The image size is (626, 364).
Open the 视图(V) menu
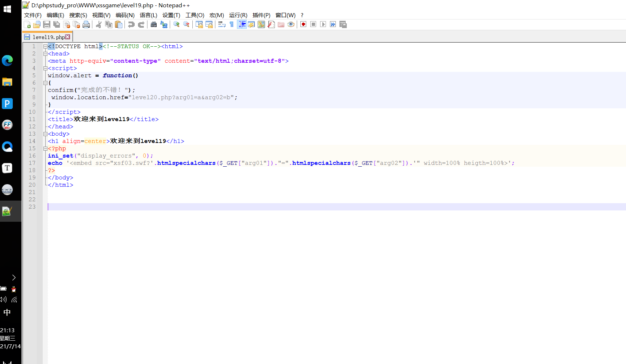[x=101, y=15]
